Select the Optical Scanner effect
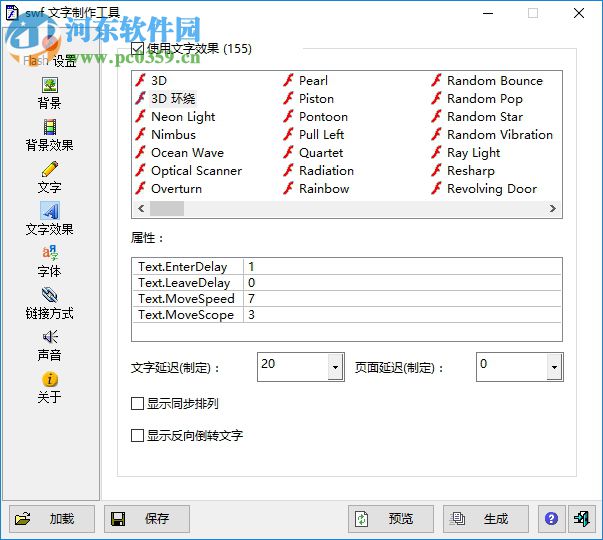This screenshot has width=603, height=540. pos(197,171)
